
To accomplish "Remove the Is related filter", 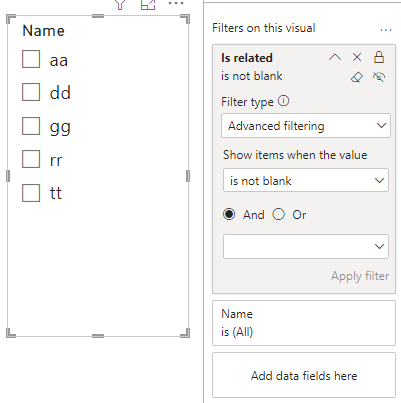I will click(357, 57).
